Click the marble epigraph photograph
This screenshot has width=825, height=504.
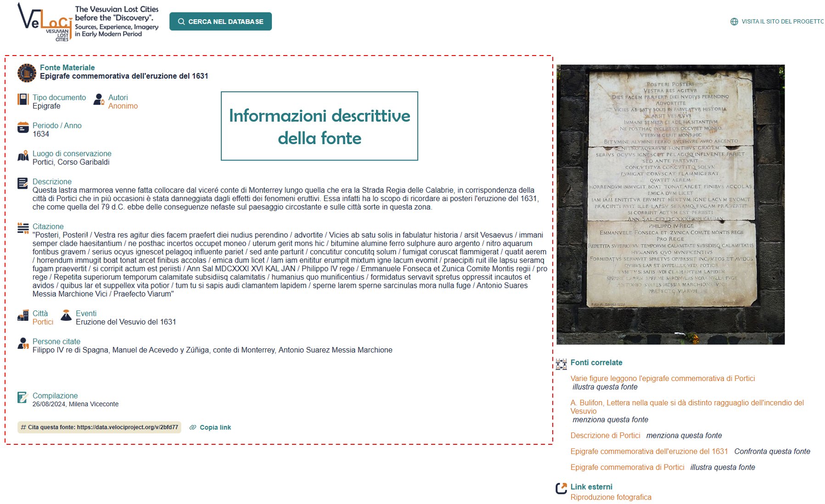tap(670, 204)
